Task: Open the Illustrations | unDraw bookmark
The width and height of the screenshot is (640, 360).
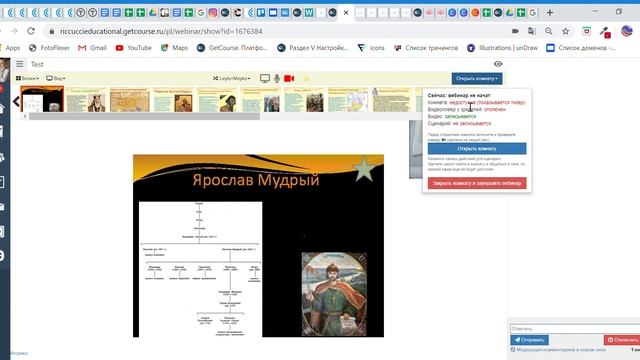Action: click(502, 48)
